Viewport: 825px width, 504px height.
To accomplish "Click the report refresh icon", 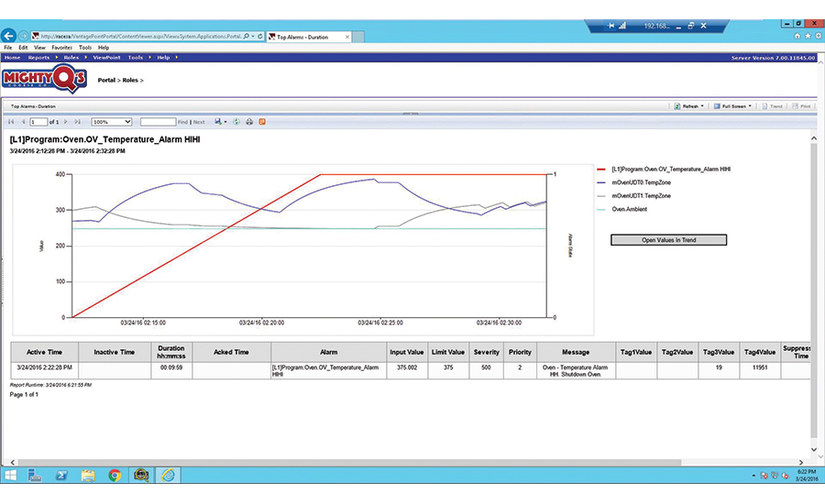I will pyautogui.click(x=236, y=121).
